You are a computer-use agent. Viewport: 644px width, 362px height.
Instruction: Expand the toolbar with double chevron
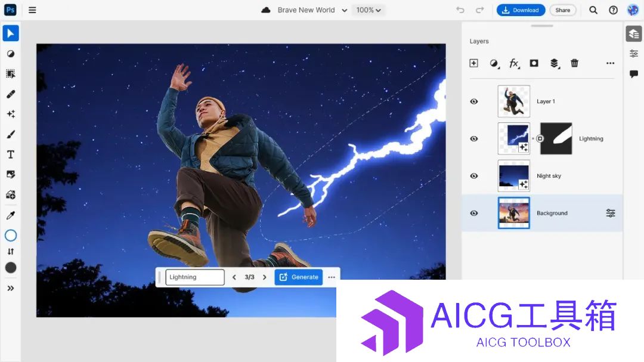[11, 289]
